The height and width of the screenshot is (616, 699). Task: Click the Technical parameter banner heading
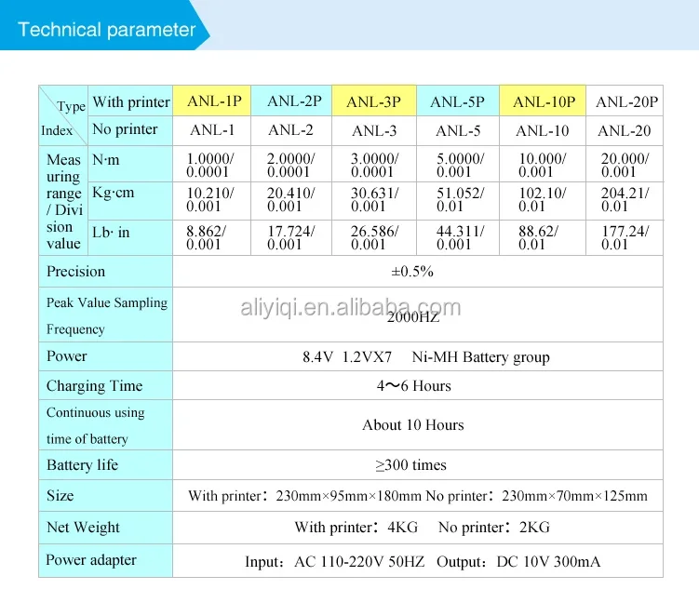(x=106, y=30)
